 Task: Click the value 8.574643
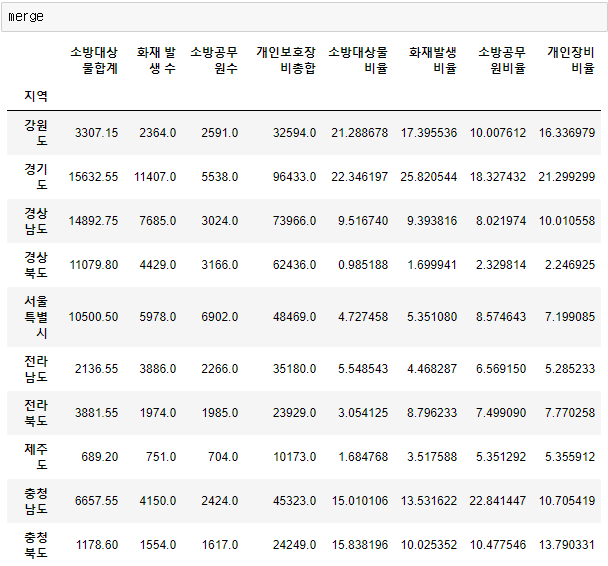pos(501,317)
